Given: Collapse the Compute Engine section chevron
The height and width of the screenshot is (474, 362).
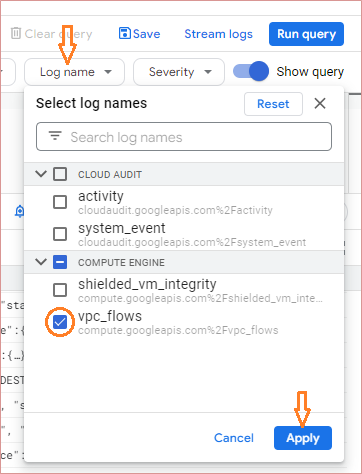Looking at the screenshot, I should pos(41,262).
